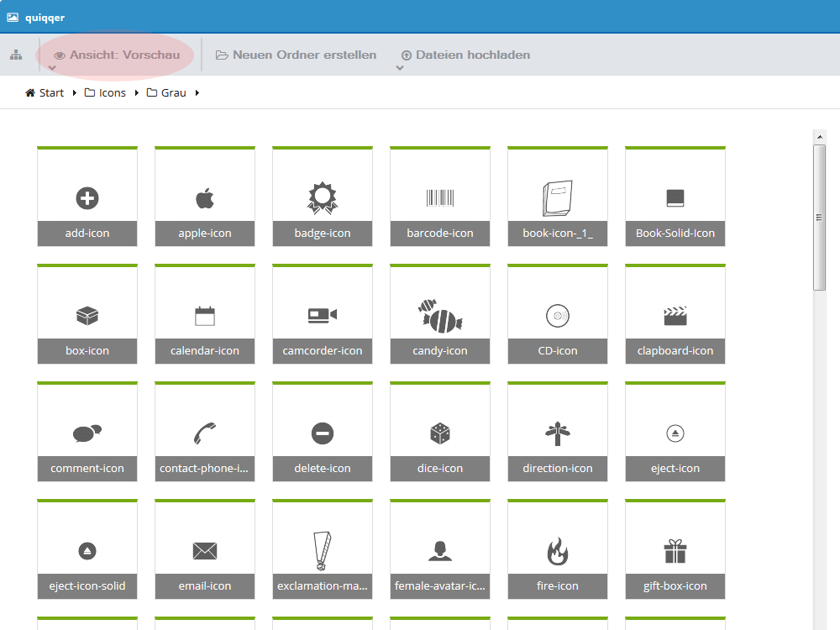Expand breadcrumb arrow after Start
The height and width of the screenshot is (630, 840).
75,92
